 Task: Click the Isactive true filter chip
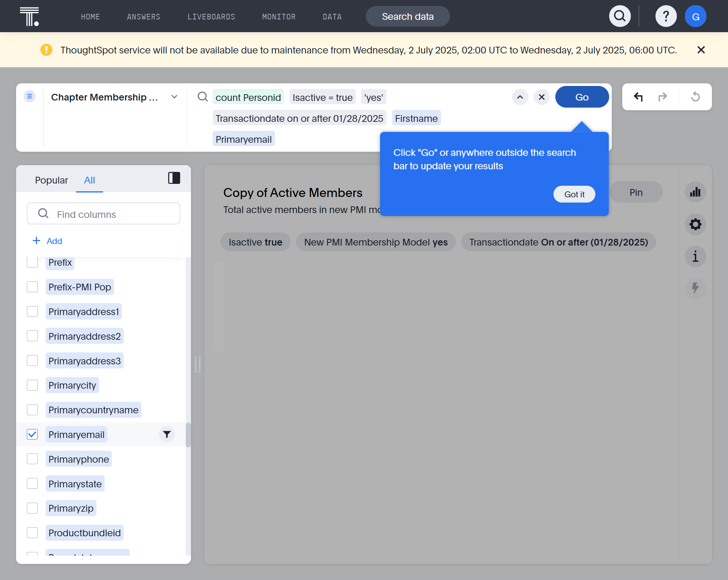click(x=256, y=242)
